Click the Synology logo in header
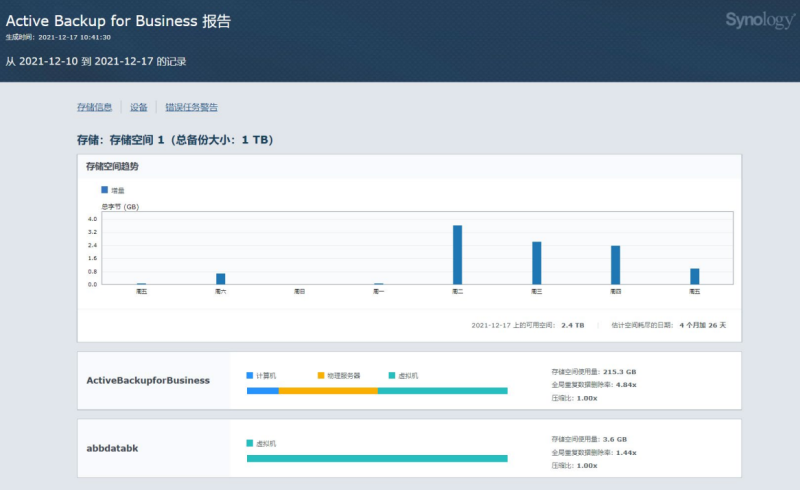800x490 pixels. tap(760, 20)
